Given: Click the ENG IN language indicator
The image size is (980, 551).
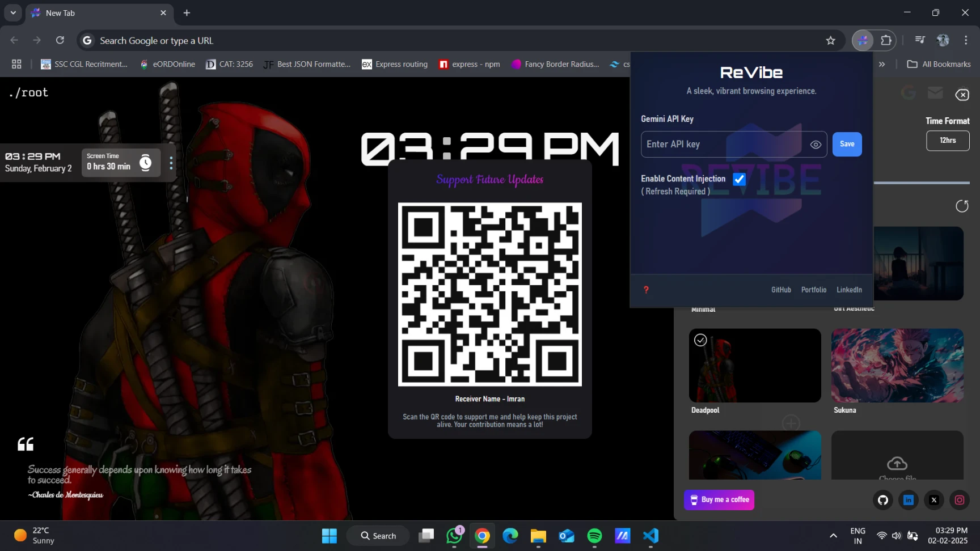Looking at the screenshot, I should tap(857, 536).
